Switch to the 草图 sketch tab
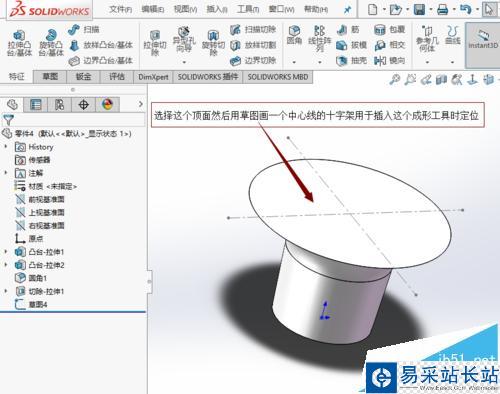Image resolution: width=500 pixels, height=394 pixels. point(50,77)
